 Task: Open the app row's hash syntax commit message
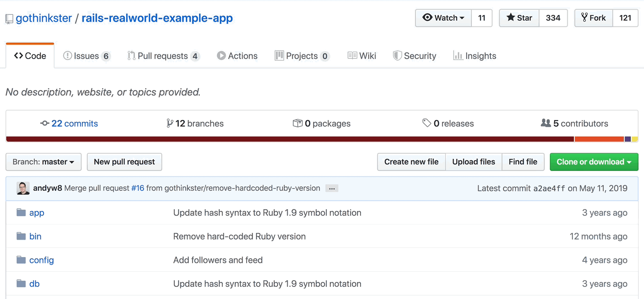tap(267, 212)
